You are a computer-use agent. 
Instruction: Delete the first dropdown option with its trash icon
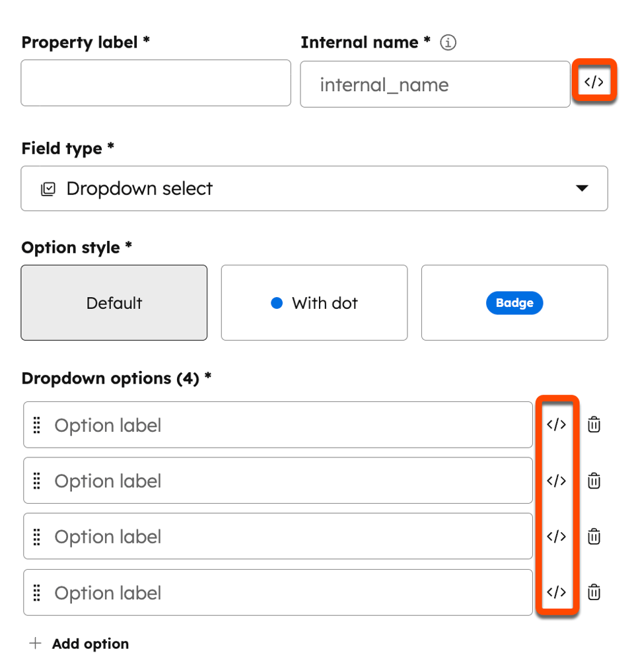(x=594, y=424)
